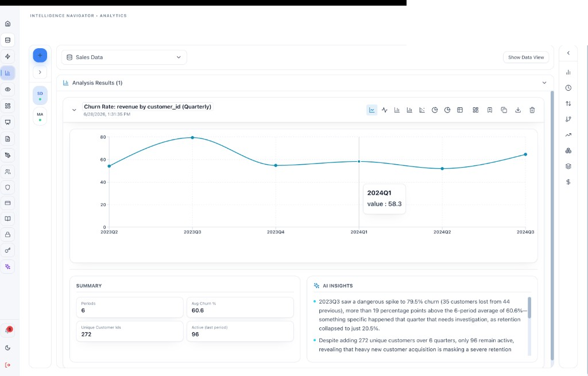Open the lightning bolt sidebar item
Image resolution: width=588 pixels, height=376 pixels.
[x=7, y=57]
